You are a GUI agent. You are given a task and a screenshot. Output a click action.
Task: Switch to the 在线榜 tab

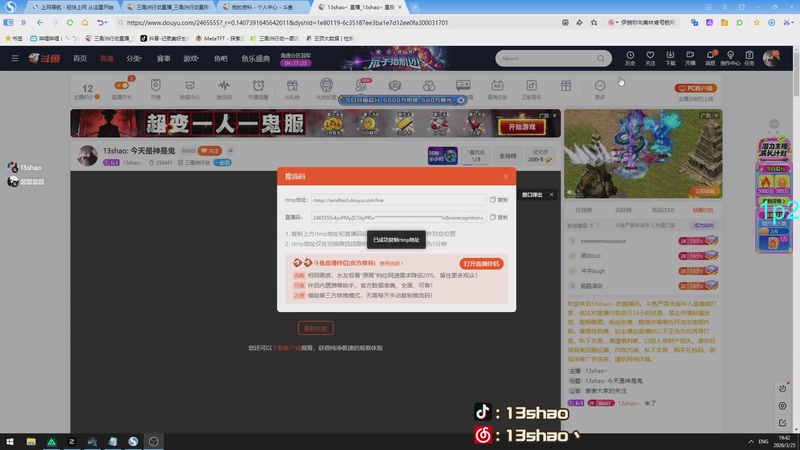pos(583,210)
